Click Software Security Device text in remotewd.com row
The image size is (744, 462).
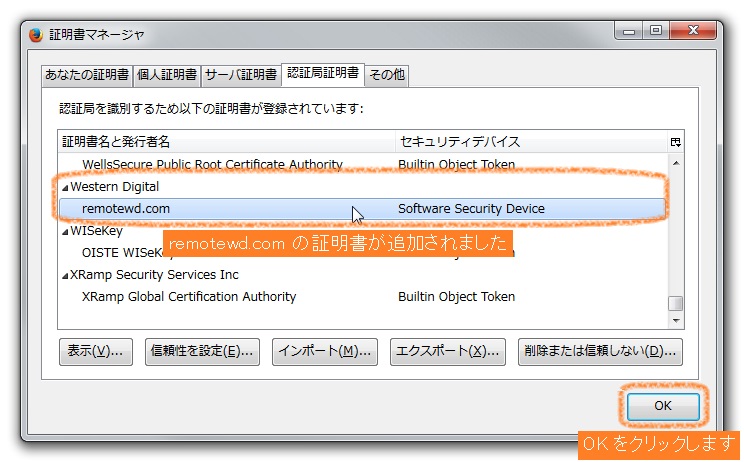471,209
